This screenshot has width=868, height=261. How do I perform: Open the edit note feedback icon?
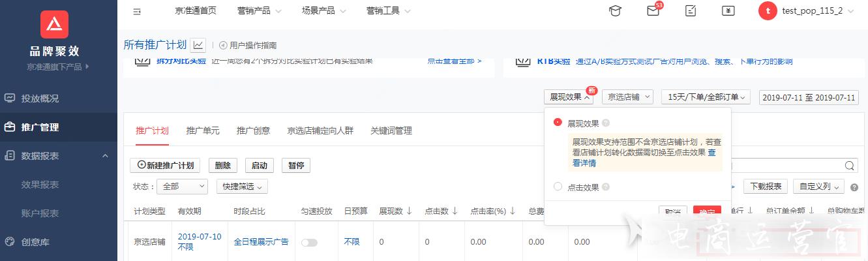point(691,11)
